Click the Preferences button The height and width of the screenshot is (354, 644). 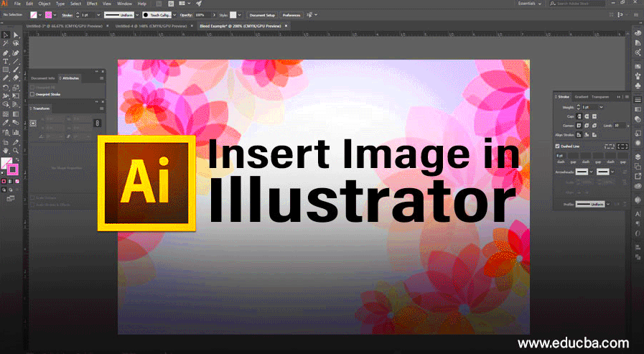[291, 15]
